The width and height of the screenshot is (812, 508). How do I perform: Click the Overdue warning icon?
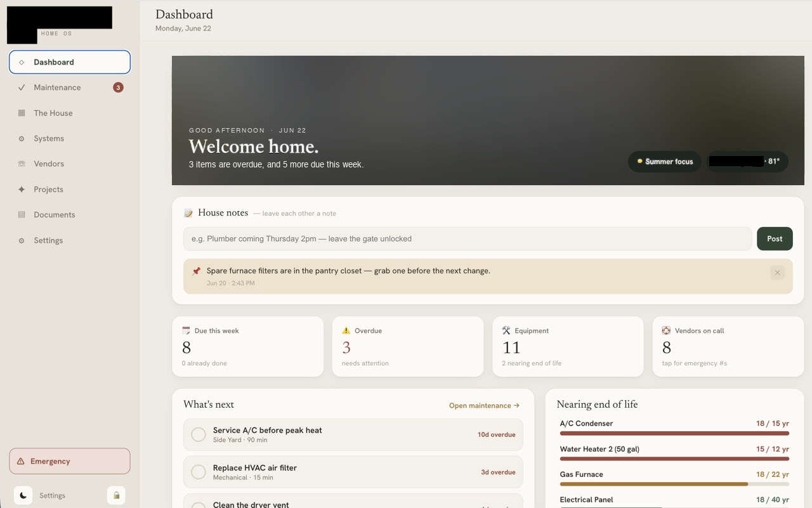(x=346, y=330)
